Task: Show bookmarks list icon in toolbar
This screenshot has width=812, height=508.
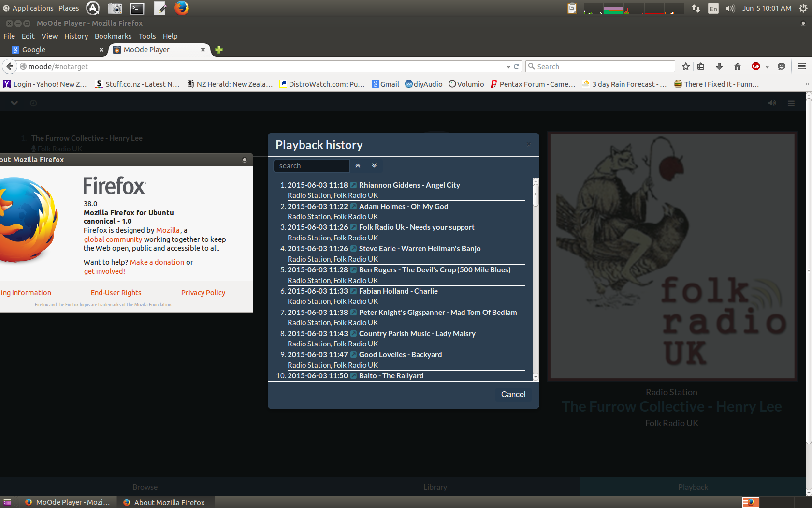Action: pos(701,66)
